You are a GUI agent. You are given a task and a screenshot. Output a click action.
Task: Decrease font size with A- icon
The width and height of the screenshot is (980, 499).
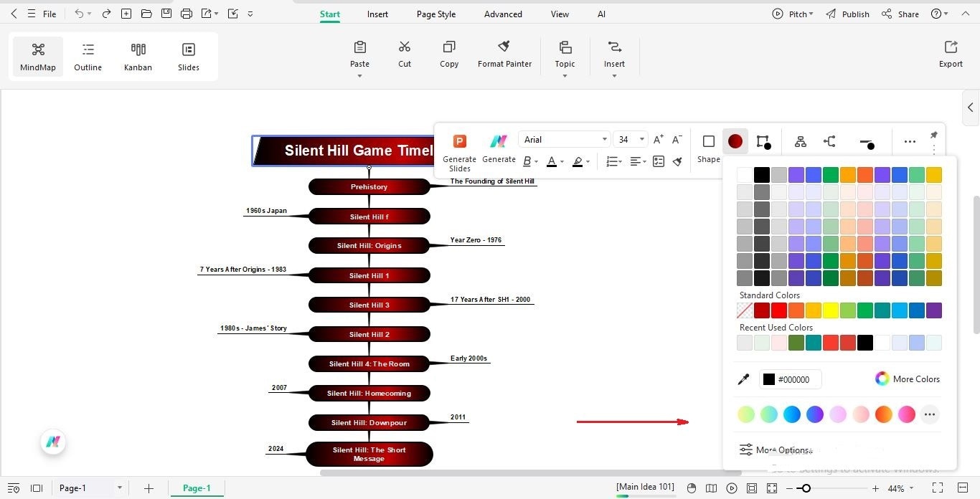[x=677, y=140]
